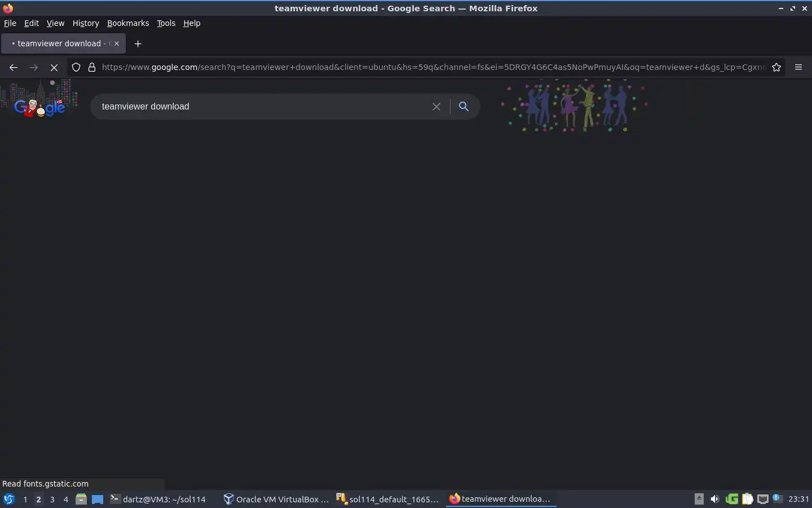
Task: Open the Tools menu
Action: (x=166, y=23)
